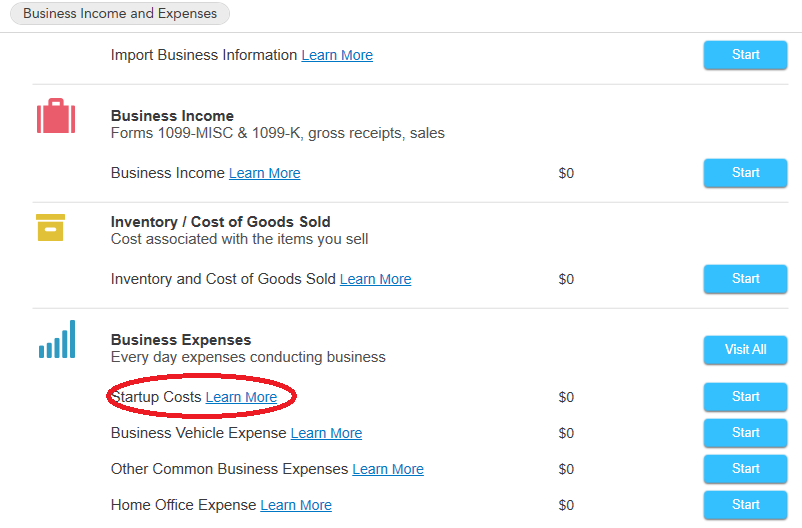Viewport: 802px width, 528px height.
Task: Click the Business Expenses heading text
Action: 181,340
